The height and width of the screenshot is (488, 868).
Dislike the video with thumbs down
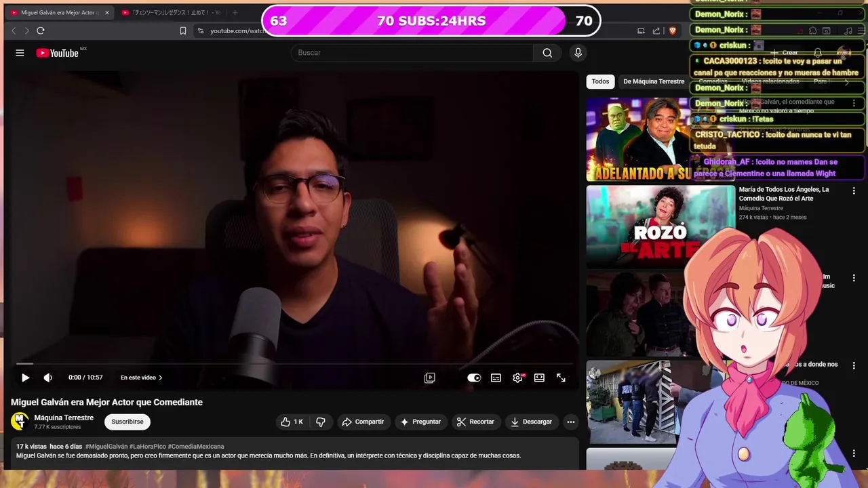coord(321,422)
